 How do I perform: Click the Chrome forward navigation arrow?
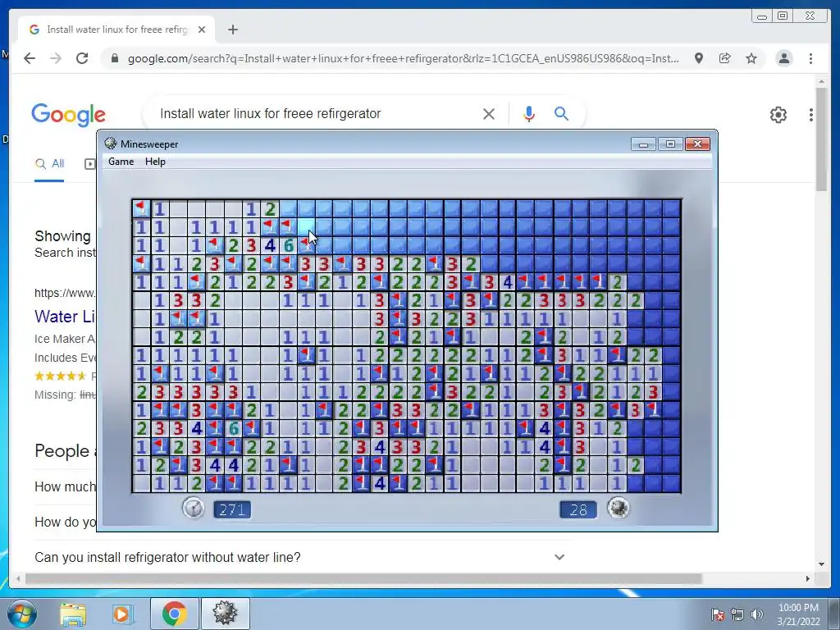tap(56, 58)
